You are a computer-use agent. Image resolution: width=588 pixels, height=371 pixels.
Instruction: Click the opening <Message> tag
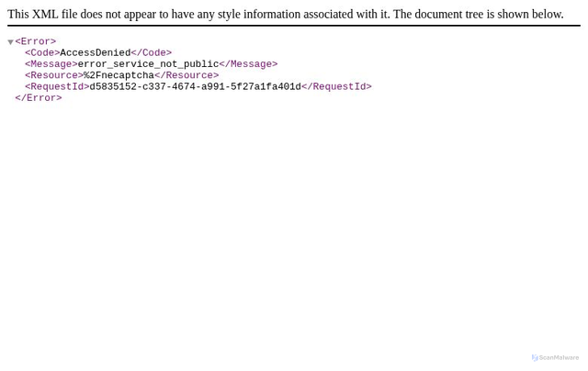(51, 64)
